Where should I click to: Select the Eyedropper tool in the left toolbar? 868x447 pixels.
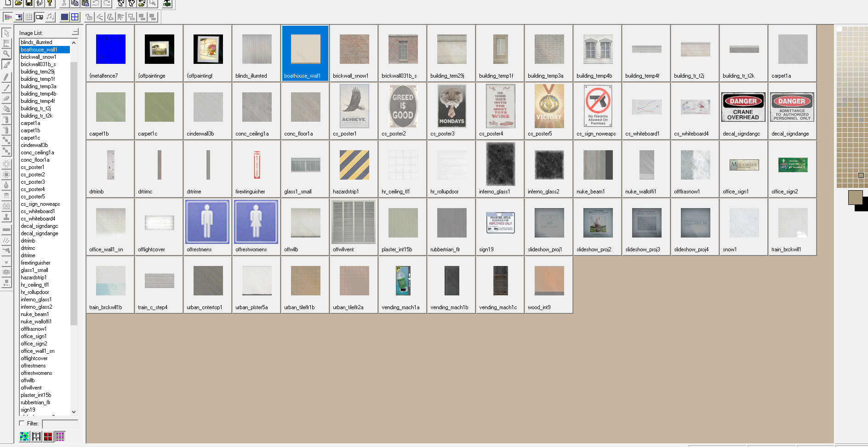pos(6,64)
